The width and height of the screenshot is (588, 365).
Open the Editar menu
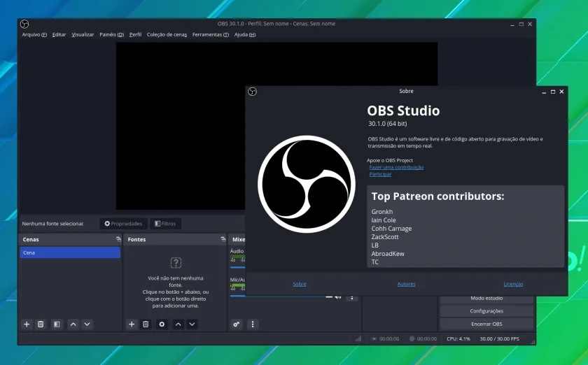pos(59,34)
